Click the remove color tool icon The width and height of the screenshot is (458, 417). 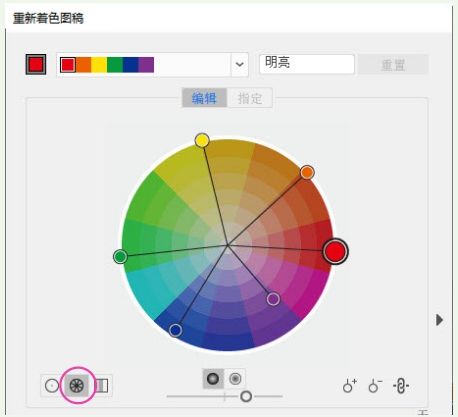[x=375, y=386]
